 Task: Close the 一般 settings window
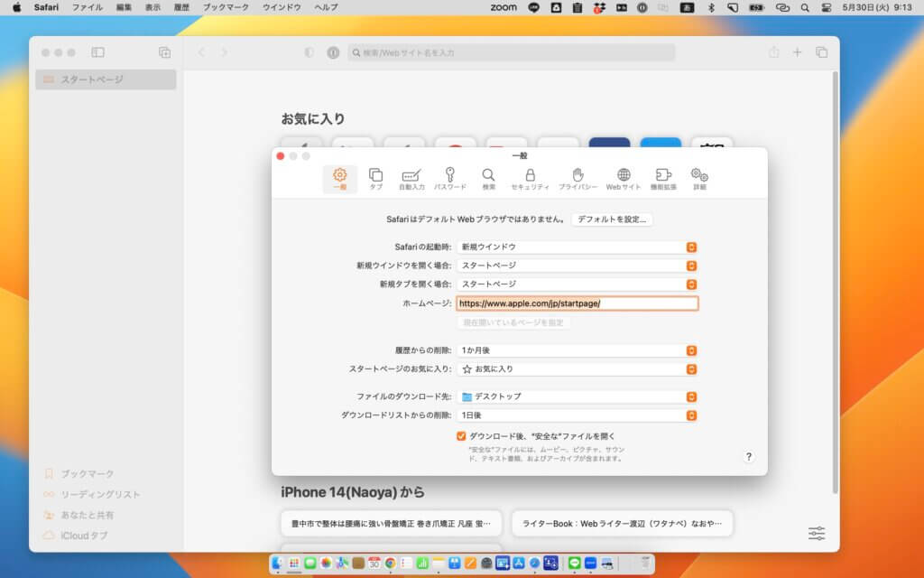pyautogui.click(x=281, y=156)
